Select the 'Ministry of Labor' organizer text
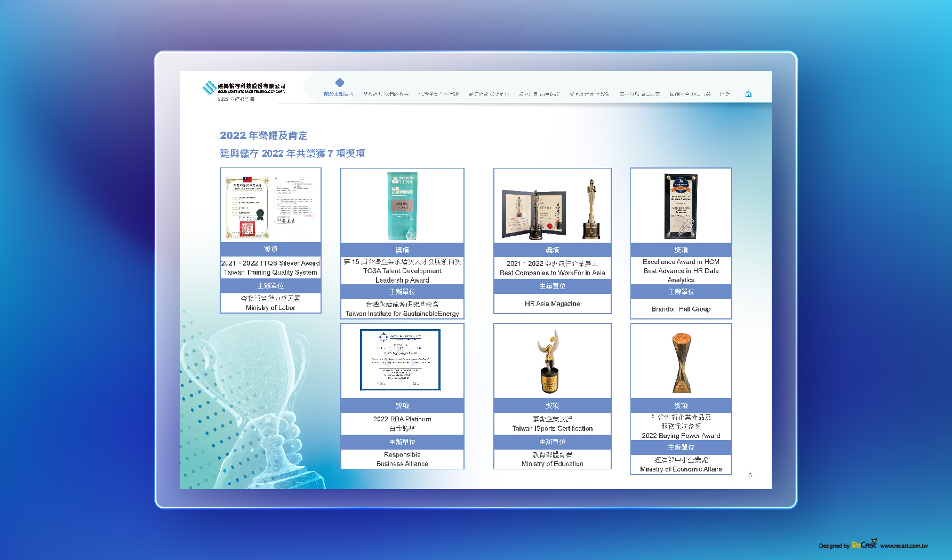Screen dimensions: 952x560 (x=270, y=308)
